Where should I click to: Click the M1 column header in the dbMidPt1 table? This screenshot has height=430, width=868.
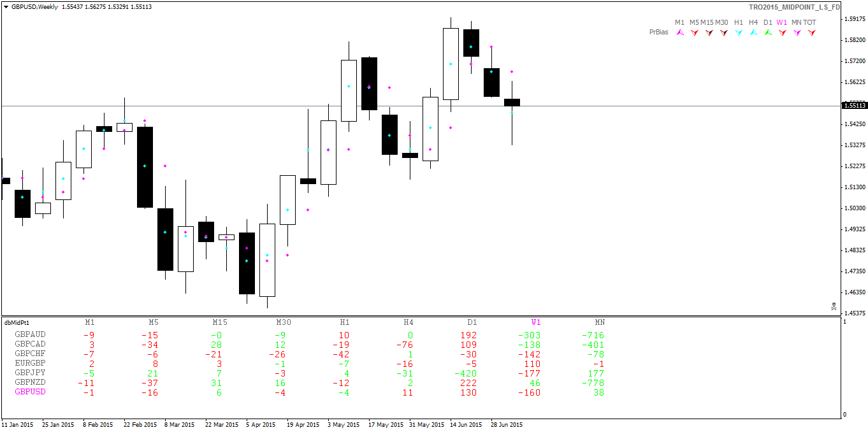pos(90,322)
